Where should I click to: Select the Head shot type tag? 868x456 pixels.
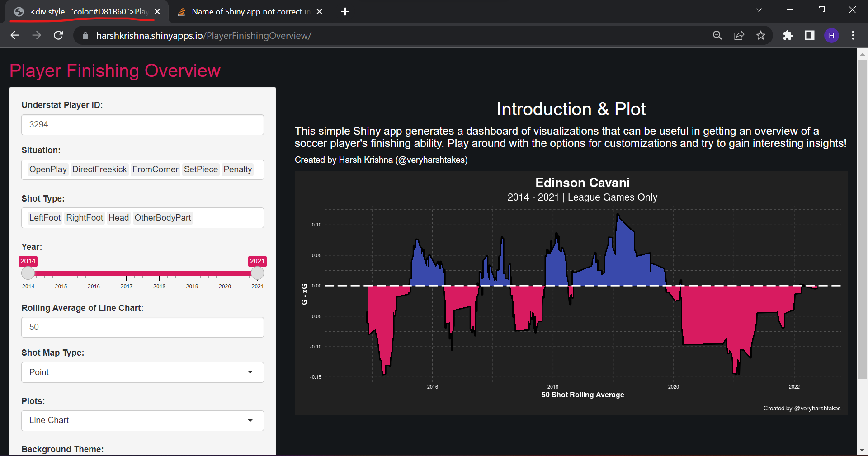[119, 218]
